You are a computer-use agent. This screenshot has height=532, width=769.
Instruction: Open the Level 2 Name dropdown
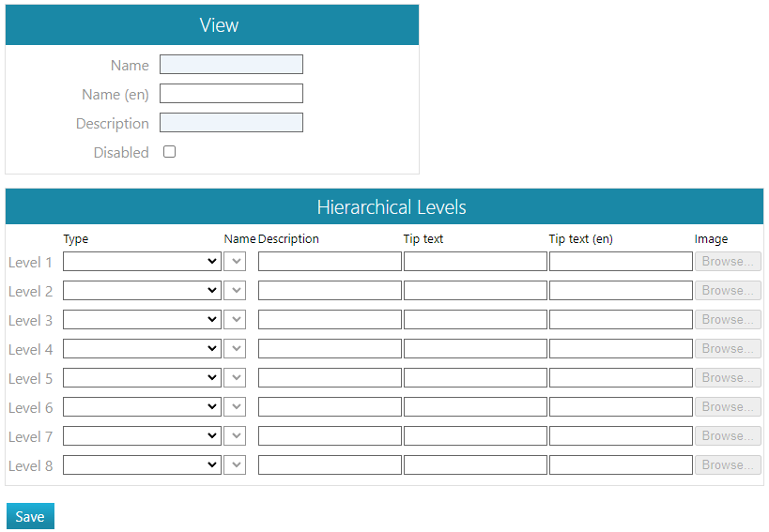point(235,291)
